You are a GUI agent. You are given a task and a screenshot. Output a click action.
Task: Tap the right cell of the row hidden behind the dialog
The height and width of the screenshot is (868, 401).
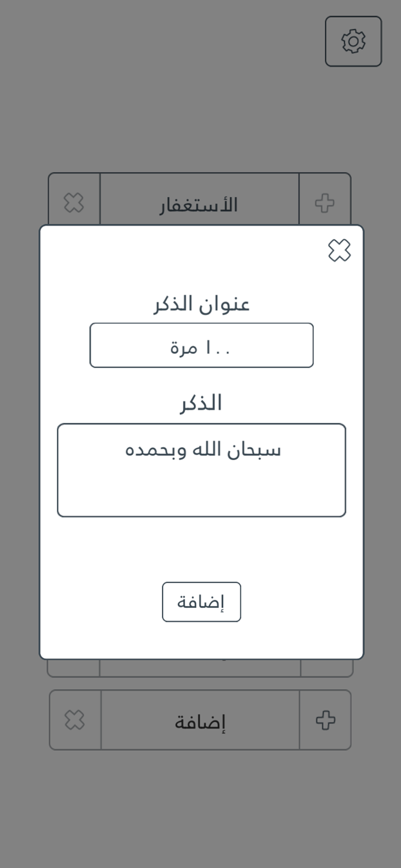(x=326, y=668)
